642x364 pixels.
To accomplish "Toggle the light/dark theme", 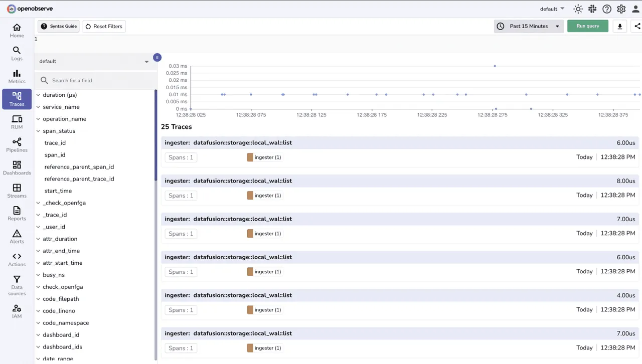I will [578, 9].
